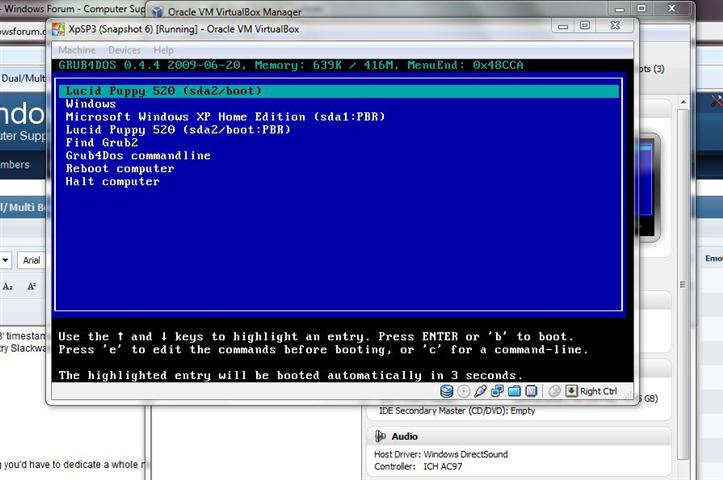723x480 pixels.
Task: Open the Devices menu
Action: click(124, 50)
